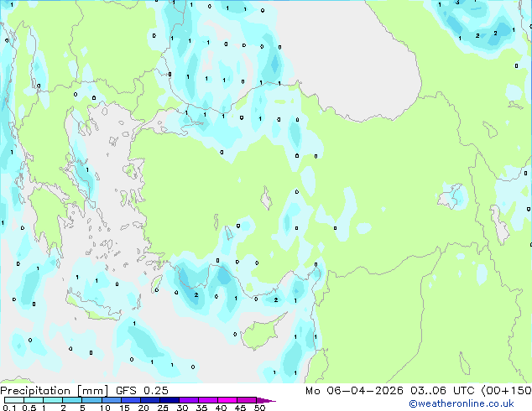Click the '03..06 UTC' time text

coord(442,391)
